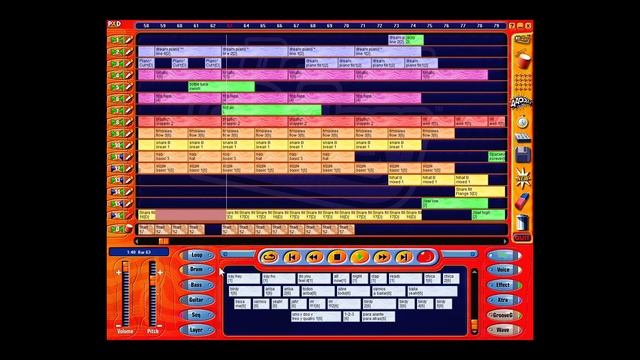This screenshot has height=360, width=640.
Task: Mute track 3 with its speaker icon
Action: point(117,64)
